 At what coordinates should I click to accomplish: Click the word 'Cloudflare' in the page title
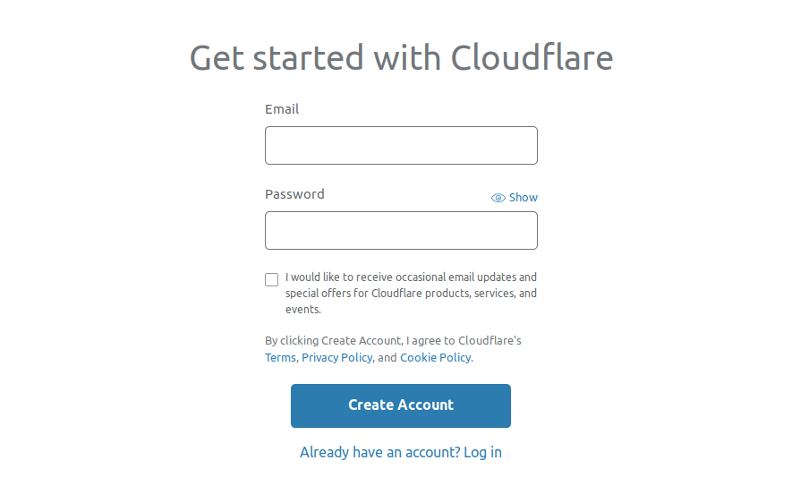coord(532,57)
